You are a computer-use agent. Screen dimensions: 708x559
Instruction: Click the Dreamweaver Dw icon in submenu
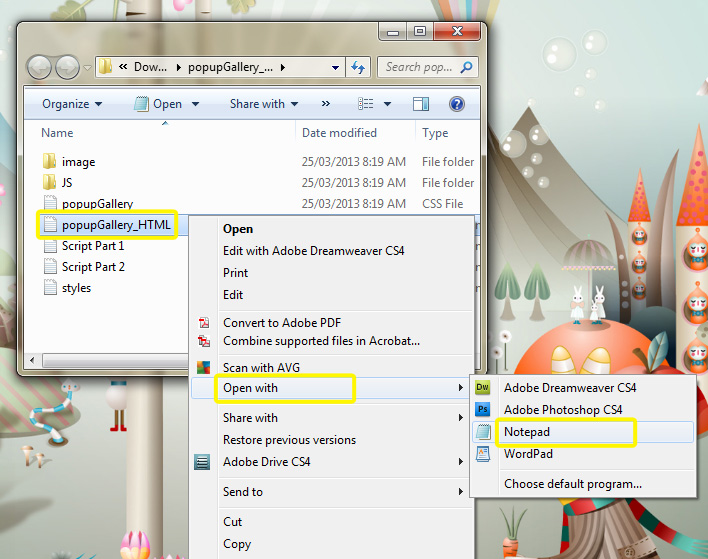pyautogui.click(x=483, y=387)
